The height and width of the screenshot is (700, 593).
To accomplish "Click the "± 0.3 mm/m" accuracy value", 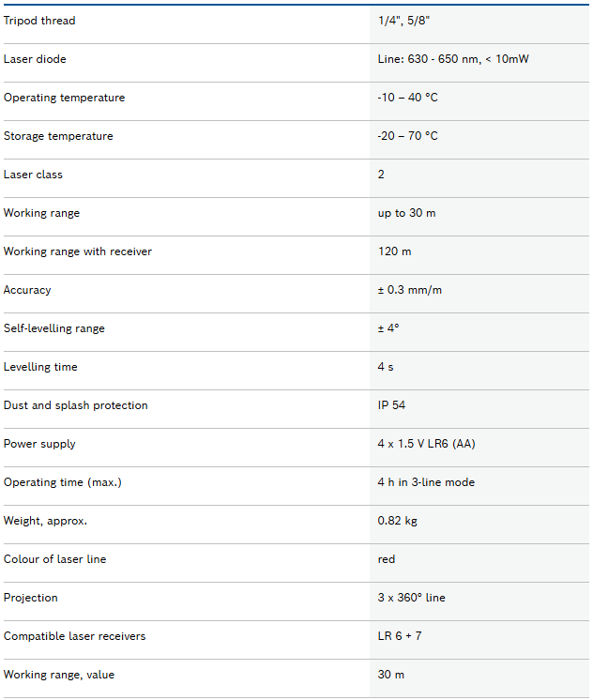I will [x=409, y=290].
